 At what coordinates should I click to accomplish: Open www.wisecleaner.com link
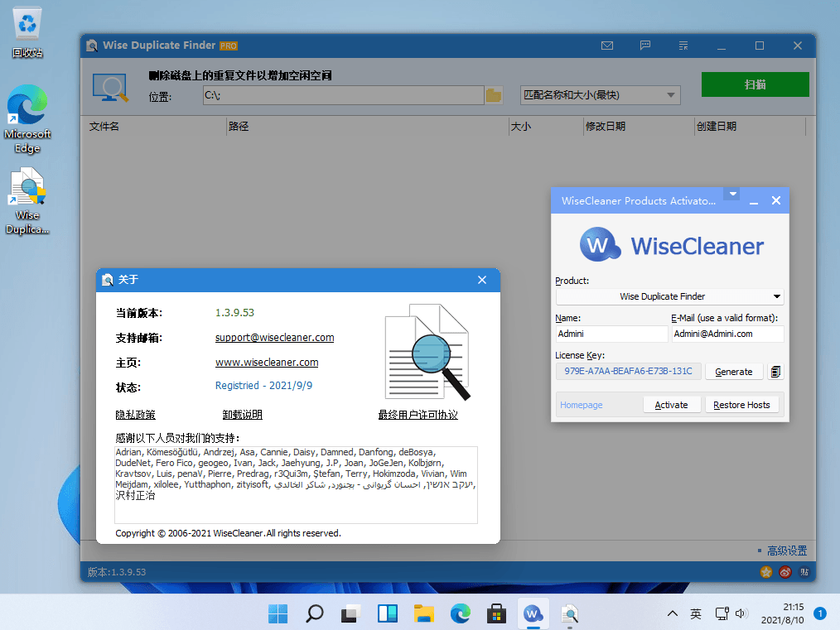[x=267, y=363]
